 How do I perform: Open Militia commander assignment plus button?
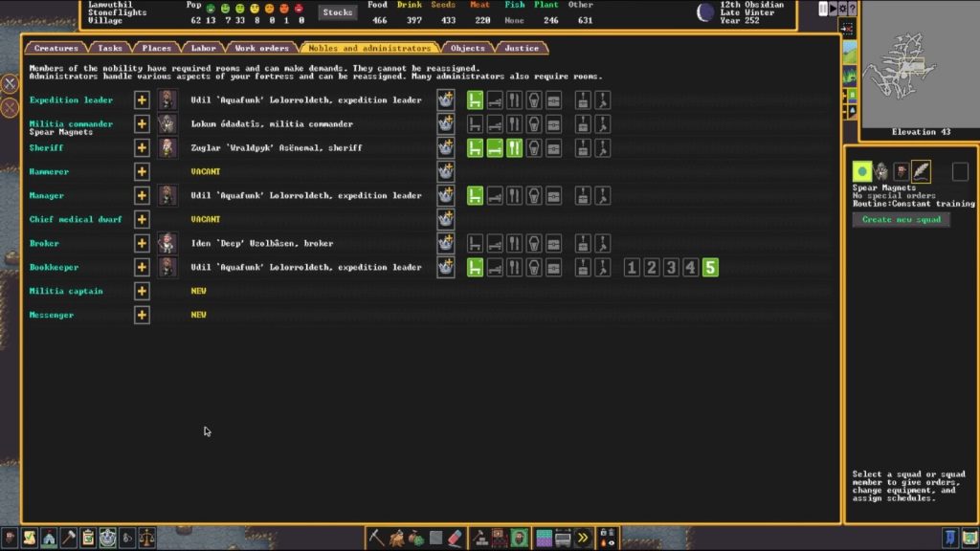pyautogui.click(x=142, y=123)
